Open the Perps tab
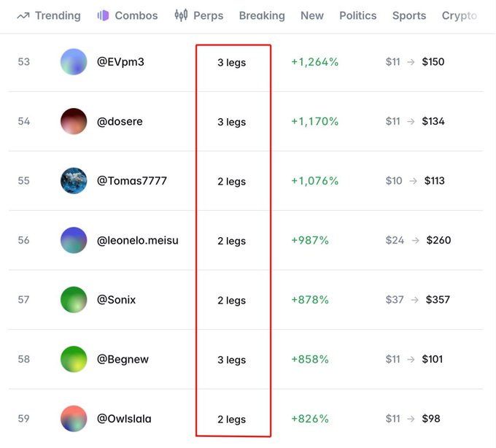This screenshot has height=448, width=496. tap(198, 15)
